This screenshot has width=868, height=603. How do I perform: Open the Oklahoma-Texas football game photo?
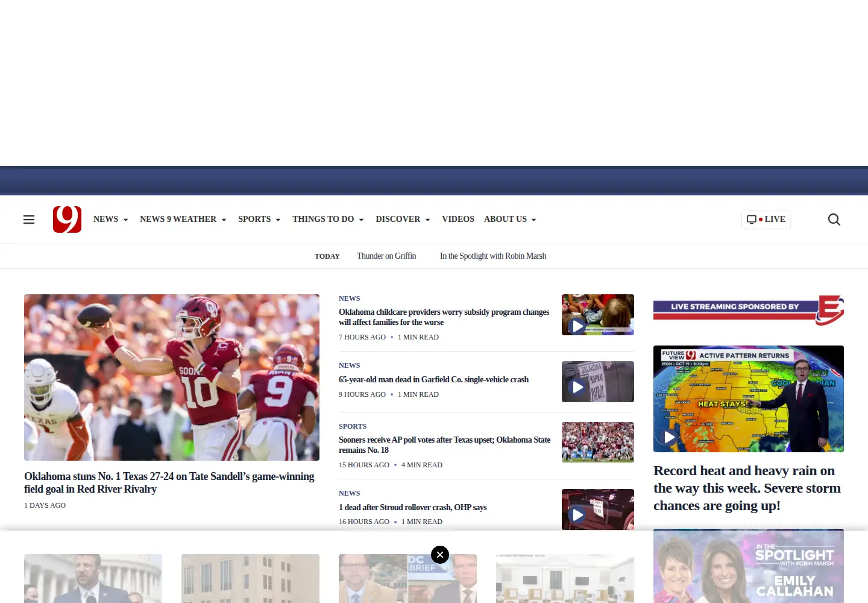172,377
